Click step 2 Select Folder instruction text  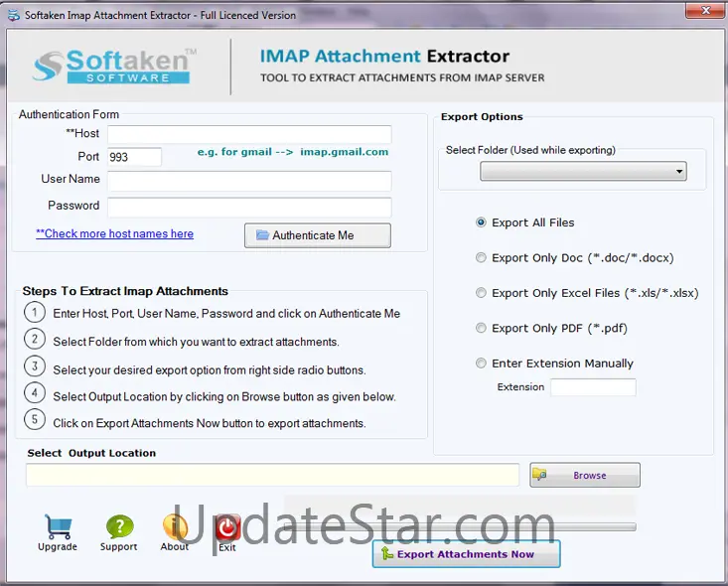(x=196, y=342)
